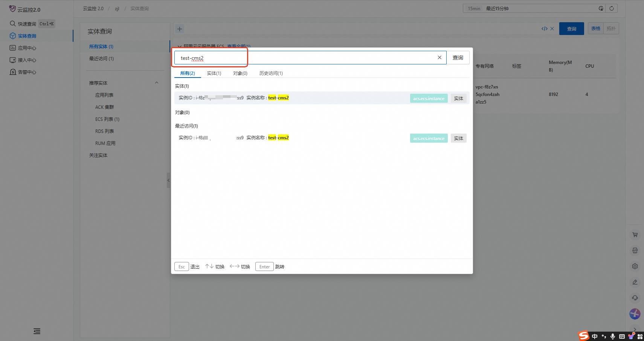The image size is (644, 341).
Task: Clear the search box with the X icon
Action: click(440, 58)
